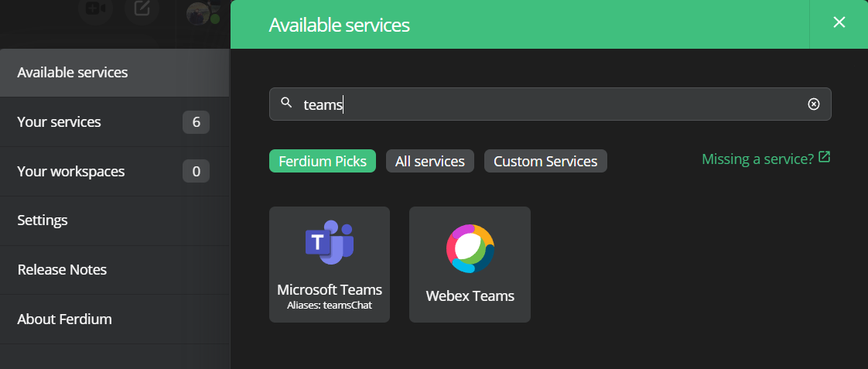This screenshot has height=369, width=868.
Task: Close the Available services panel
Action: coord(839,22)
